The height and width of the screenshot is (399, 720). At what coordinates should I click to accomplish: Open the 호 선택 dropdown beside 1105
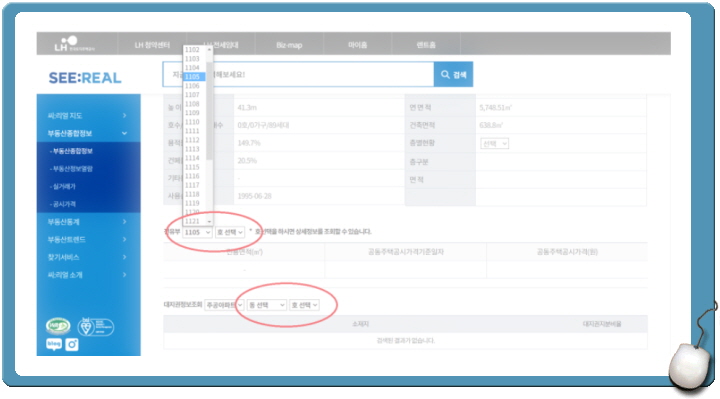230,232
